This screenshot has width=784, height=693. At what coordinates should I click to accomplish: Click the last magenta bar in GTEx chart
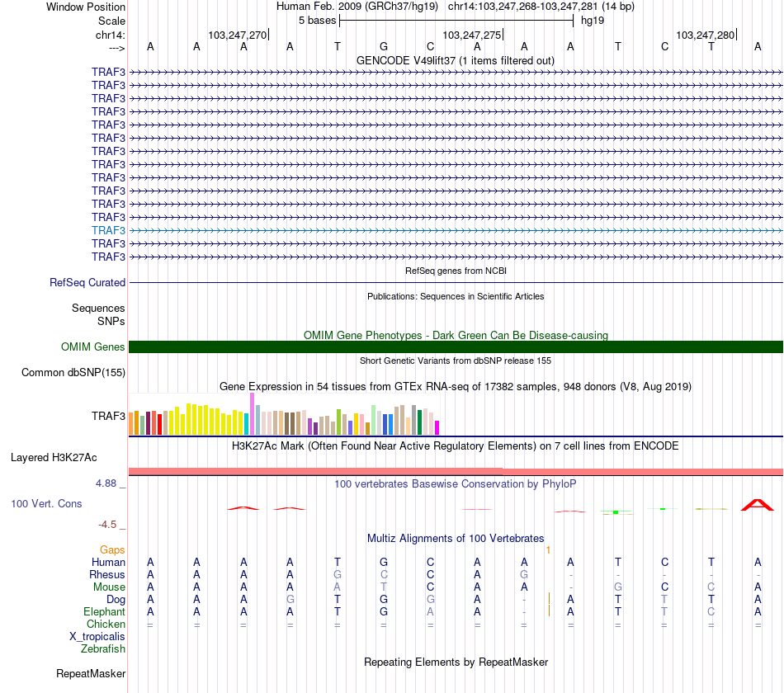coord(437,428)
